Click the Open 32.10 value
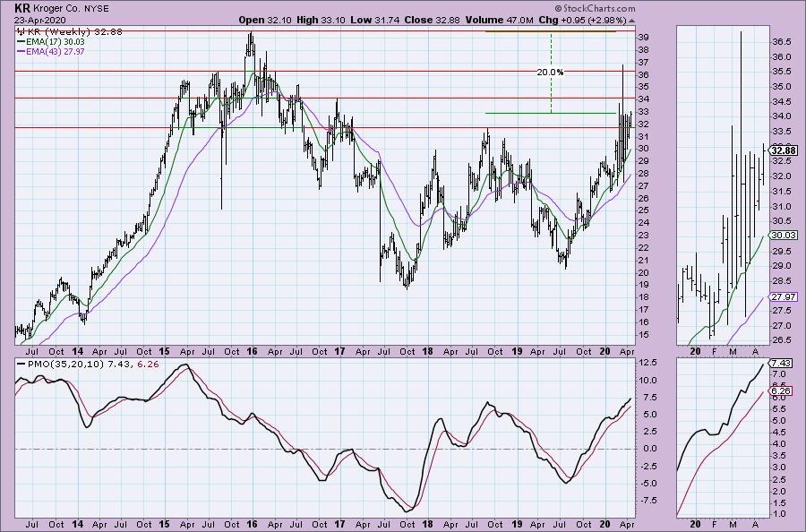 (x=265, y=20)
